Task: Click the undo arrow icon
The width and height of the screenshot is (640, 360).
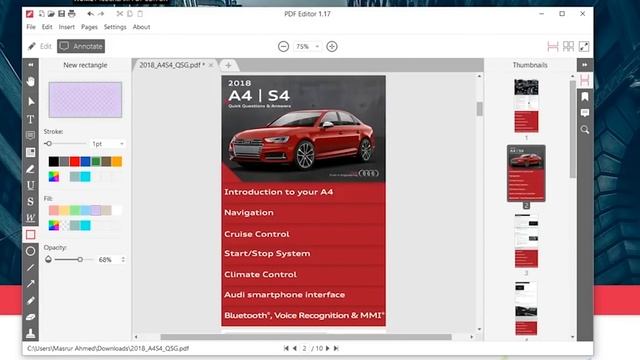Action: click(90, 13)
